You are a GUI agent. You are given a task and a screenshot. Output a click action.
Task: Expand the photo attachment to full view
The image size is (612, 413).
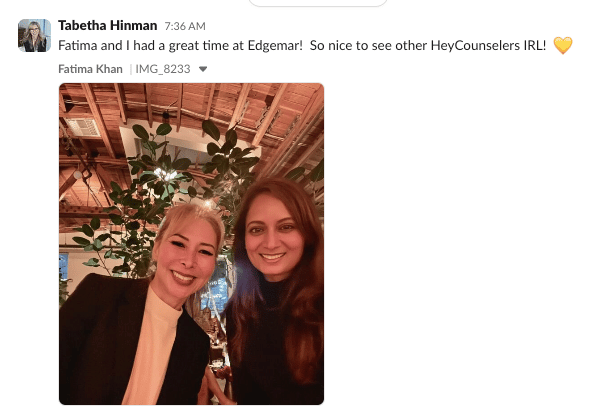(191, 244)
